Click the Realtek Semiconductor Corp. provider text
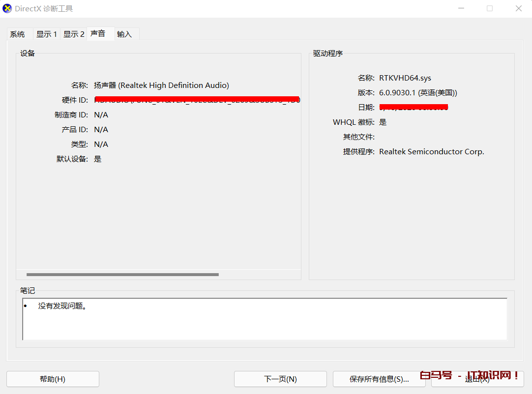 coord(431,152)
